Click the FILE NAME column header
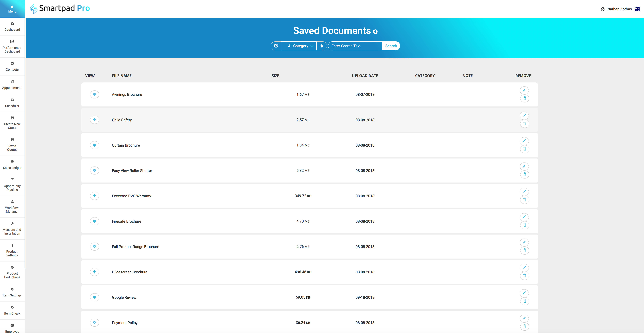This screenshot has width=644, height=333. pyautogui.click(x=122, y=76)
